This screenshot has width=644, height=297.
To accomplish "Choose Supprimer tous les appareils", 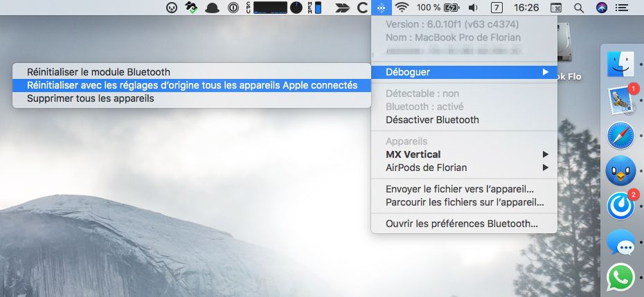I will click(90, 98).
